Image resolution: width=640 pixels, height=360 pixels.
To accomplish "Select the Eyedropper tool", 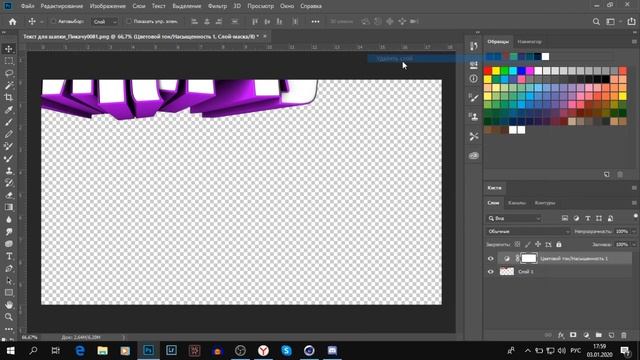I will tap(9, 110).
